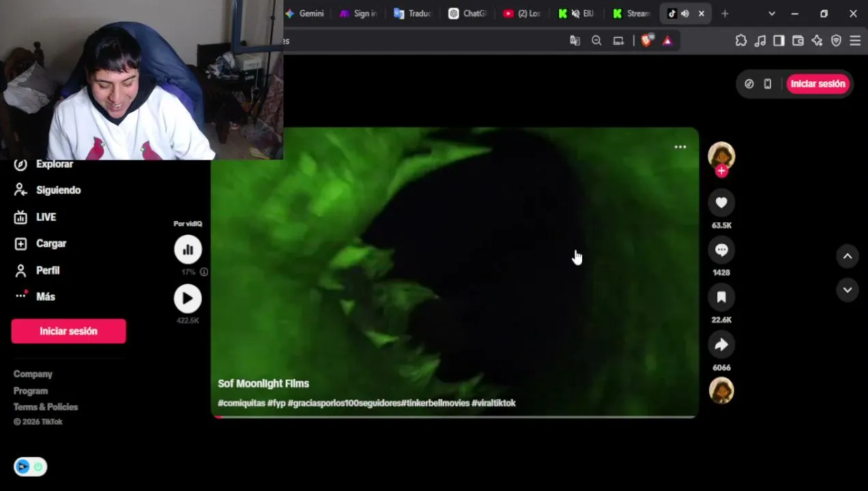Switch to the Sign in browser tab
Viewport: 868px width, 491px height.
359,14
